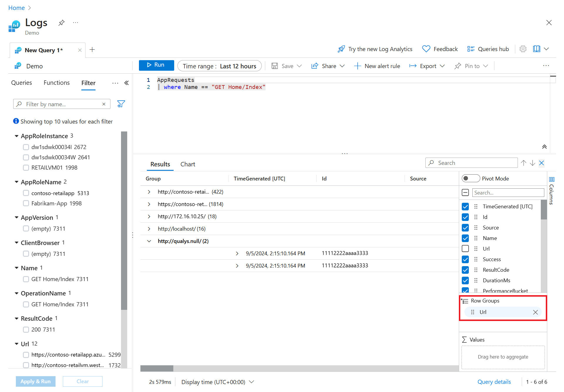Collapse query editor using double up arrow
The width and height of the screenshot is (564, 392).
(544, 147)
